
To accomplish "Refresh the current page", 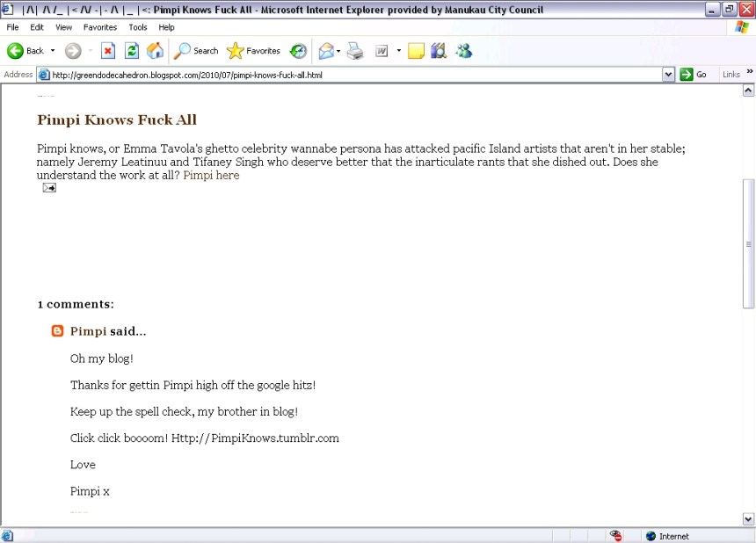I will coord(132,51).
